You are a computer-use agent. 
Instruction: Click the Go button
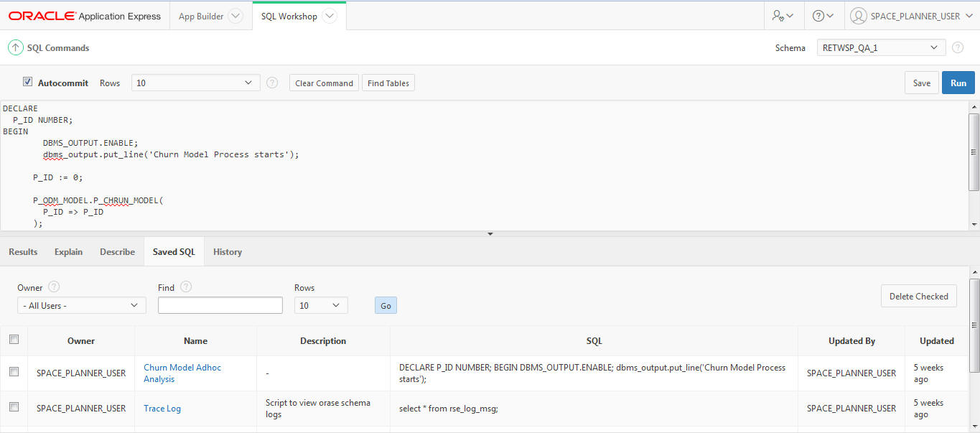click(386, 305)
